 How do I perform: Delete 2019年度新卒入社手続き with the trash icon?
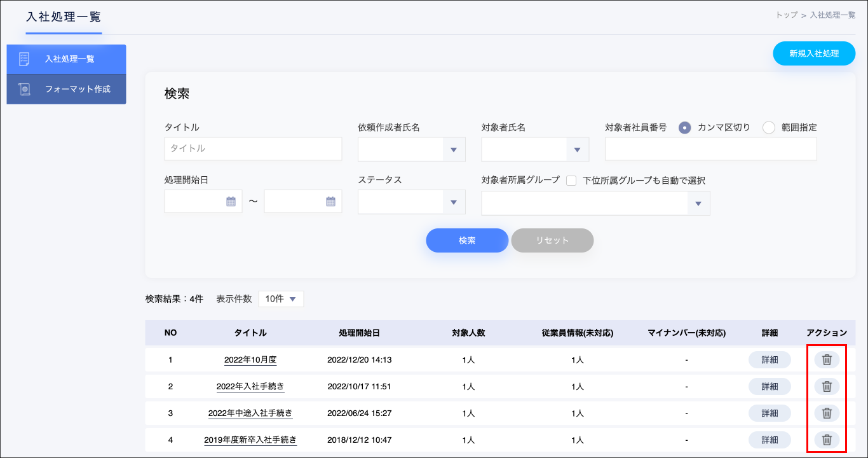pyautogui.click(x=827, y=440)
